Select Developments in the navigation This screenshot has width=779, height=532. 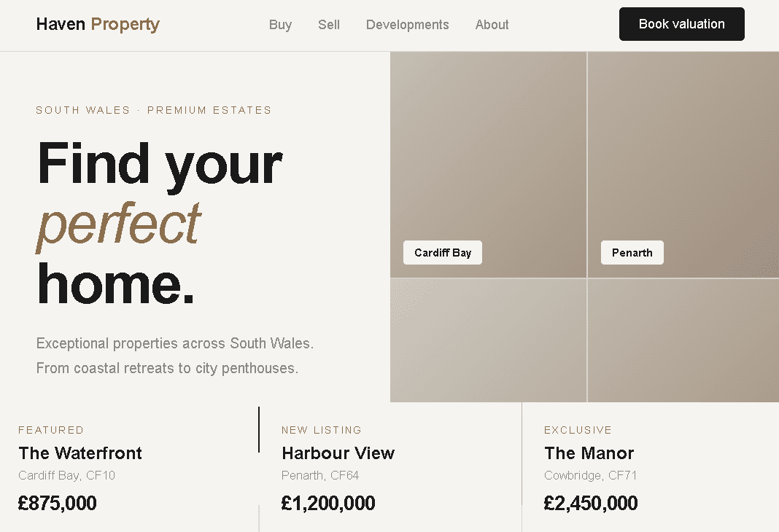407,24
